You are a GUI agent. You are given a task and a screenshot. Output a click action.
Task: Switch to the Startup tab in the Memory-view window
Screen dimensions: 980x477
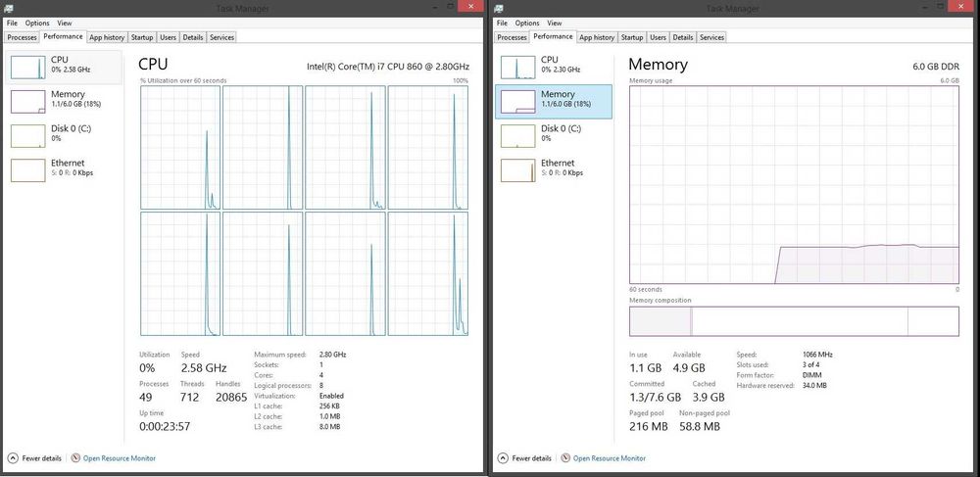click(632, 37)
